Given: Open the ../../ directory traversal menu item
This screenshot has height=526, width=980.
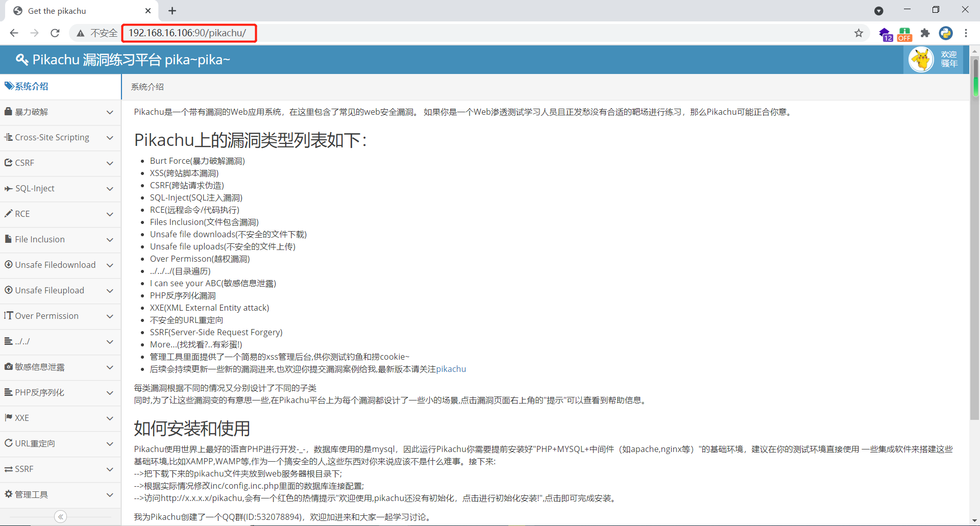Looking at the screenshot, I should pos(60,342).
